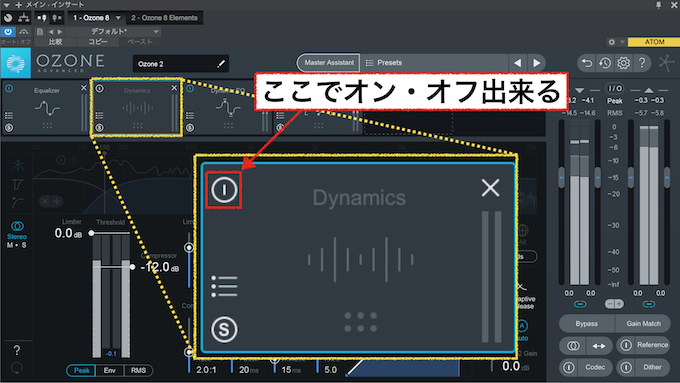The width and height of the screenshot is (680, 383).
Task: Launch Master Assistant
Action: 329,63
